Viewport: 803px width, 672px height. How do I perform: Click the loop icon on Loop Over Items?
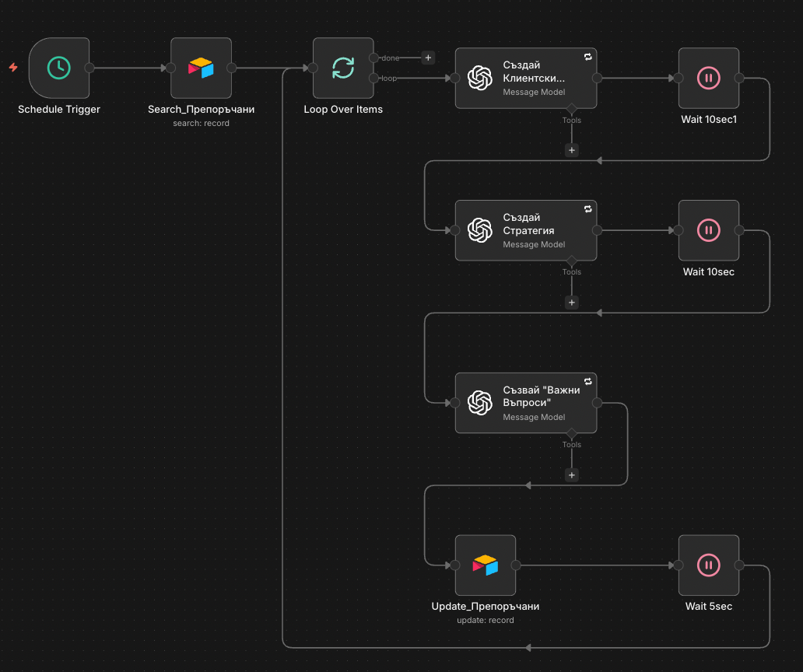pyautogui.click(x=343, y=68)
